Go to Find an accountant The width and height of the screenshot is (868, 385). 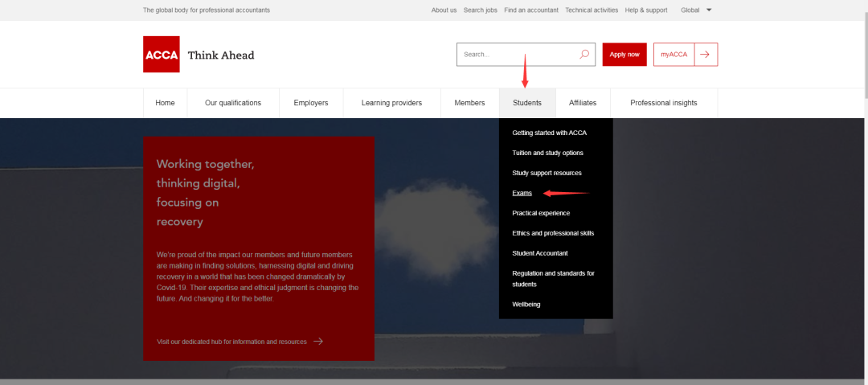[531, 10]
